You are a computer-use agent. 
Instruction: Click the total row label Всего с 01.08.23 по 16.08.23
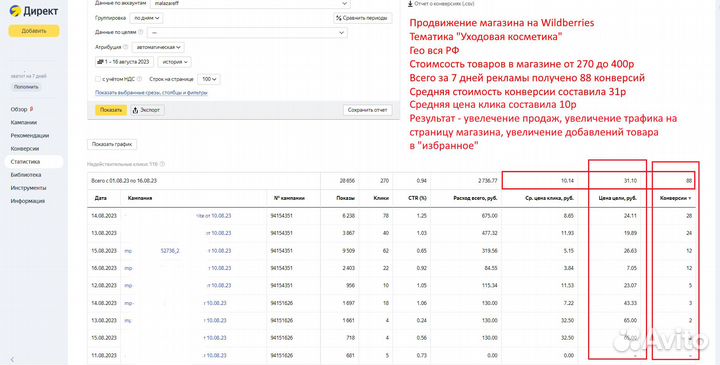[x=124, y=181]
